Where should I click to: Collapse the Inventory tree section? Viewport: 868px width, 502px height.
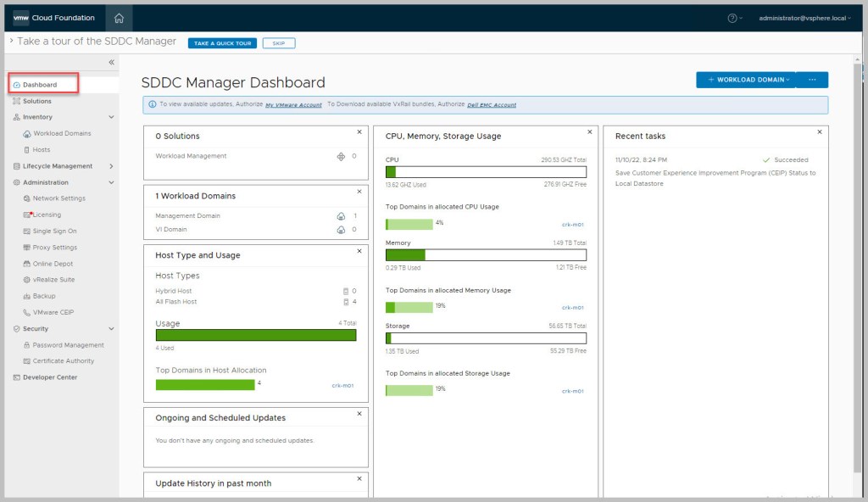[x=111, y=117]
